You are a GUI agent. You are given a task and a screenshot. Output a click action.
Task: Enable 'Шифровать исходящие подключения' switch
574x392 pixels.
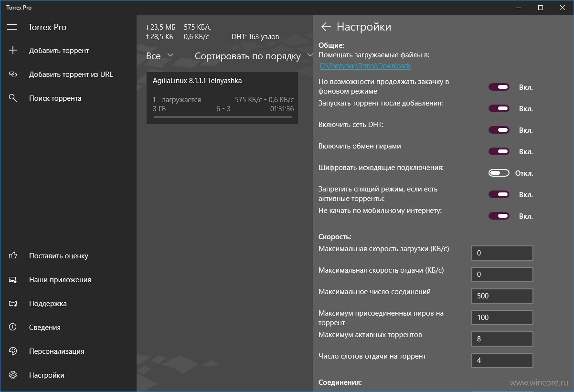pos(499,173)
